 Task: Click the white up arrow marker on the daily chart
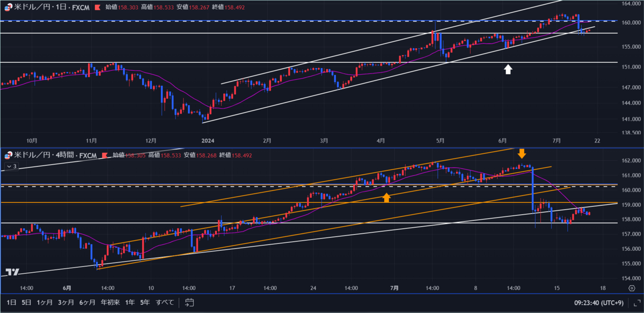click(508, 69)
